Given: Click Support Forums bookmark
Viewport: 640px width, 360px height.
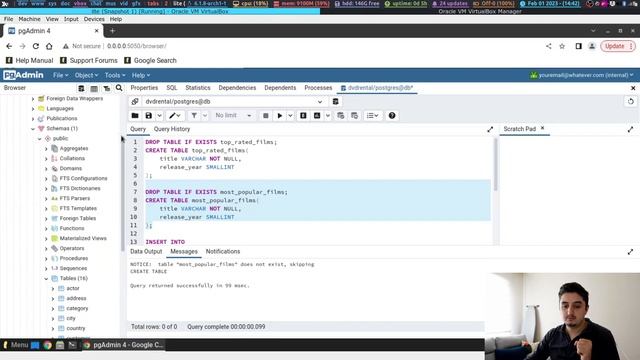Looking at the screenshot, I should pos(89,60).
